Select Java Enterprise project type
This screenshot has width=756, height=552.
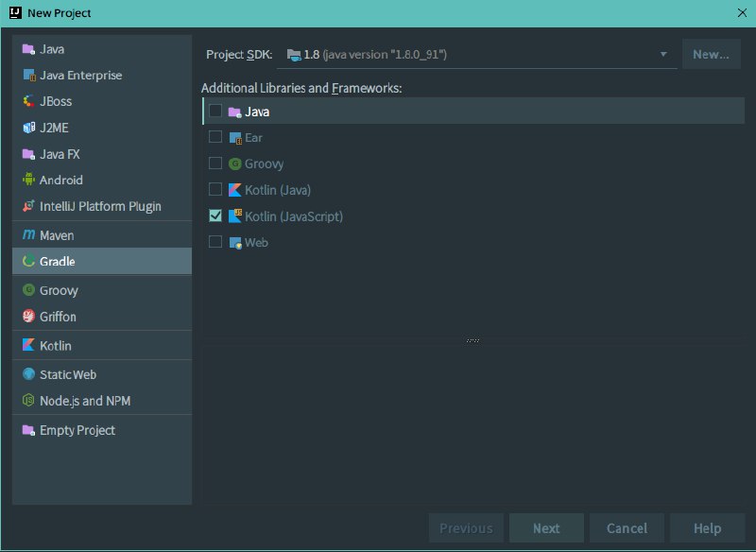(102, 76)
